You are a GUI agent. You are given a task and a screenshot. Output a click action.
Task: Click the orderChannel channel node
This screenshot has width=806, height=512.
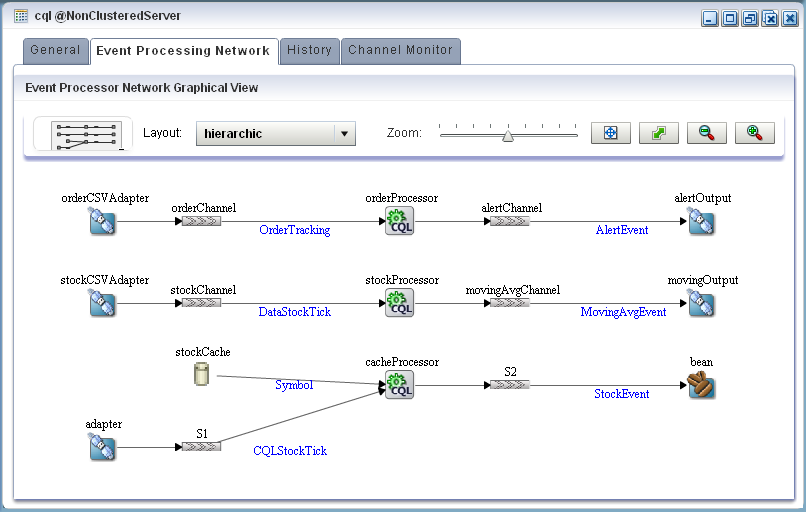[202, 222]
